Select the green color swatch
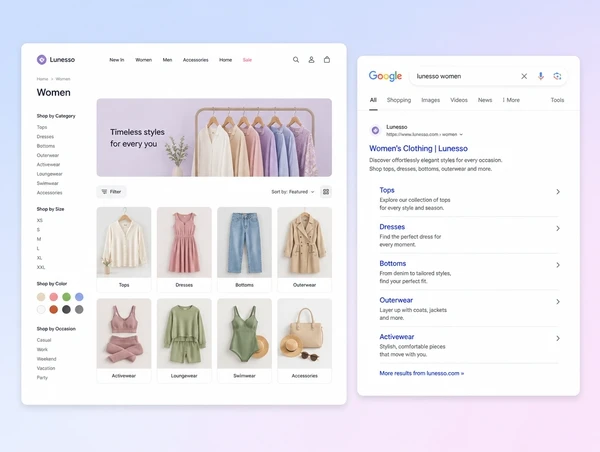The image size is (600, 452). tap(67, 297)
